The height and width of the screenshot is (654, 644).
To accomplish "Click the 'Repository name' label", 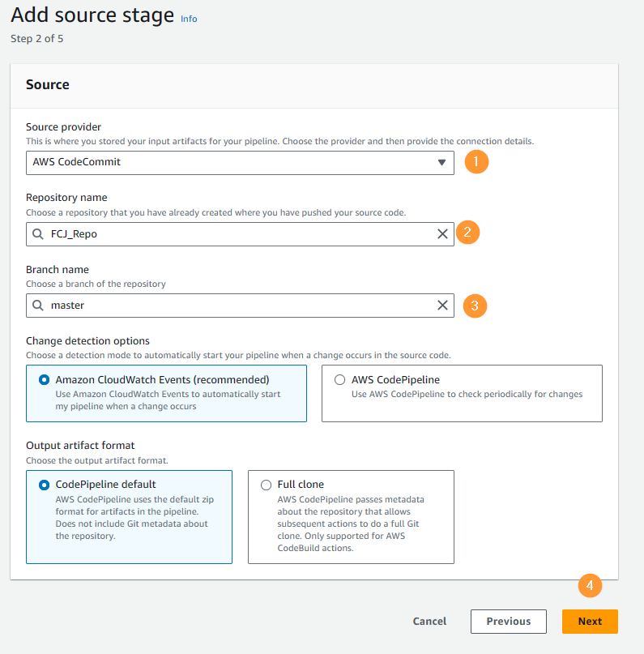I will (x=66, y=197).
